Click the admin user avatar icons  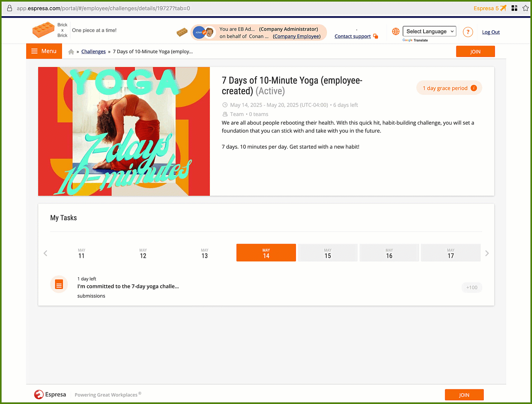tap(204, 33)
